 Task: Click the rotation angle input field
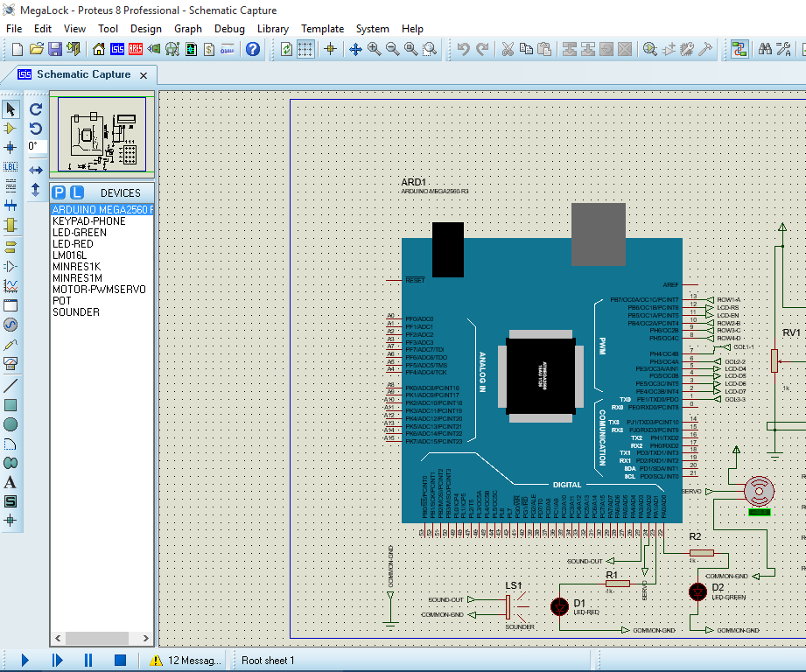[36, 147]
